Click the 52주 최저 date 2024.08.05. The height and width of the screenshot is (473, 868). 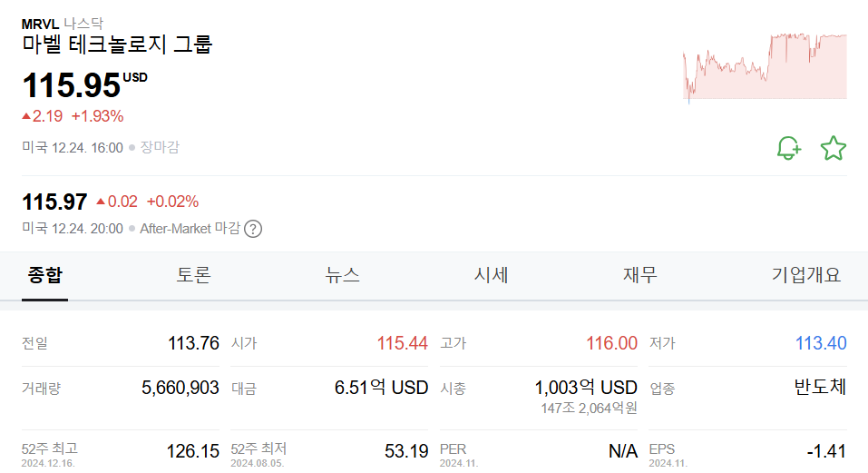pos(258,464)
